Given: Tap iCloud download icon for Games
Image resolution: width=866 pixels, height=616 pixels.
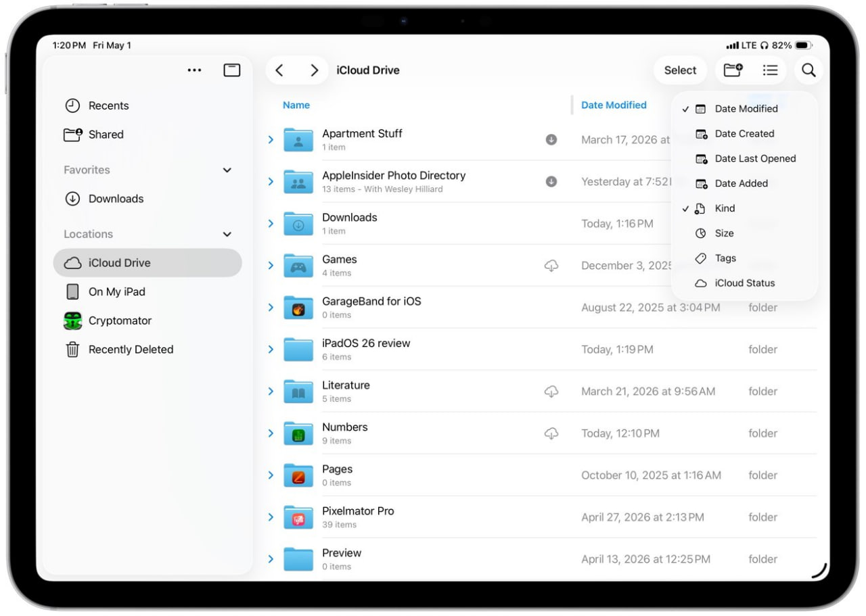Looking at the screenshot, I should coord(551,266).
